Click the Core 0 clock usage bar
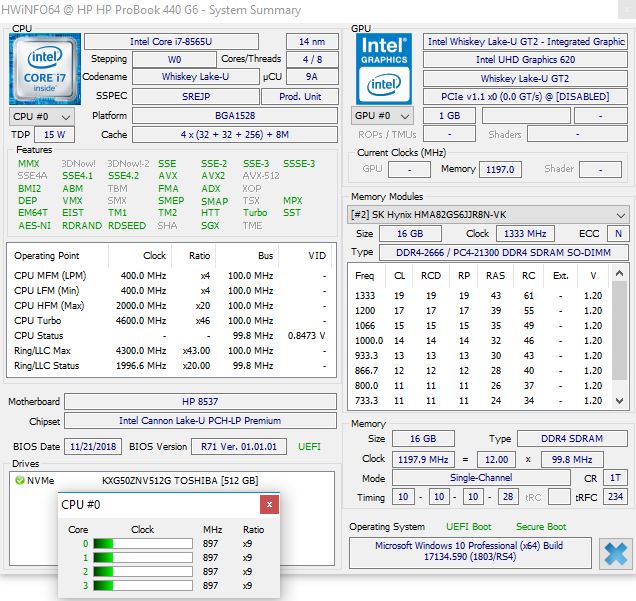 [x=141, y=545]
